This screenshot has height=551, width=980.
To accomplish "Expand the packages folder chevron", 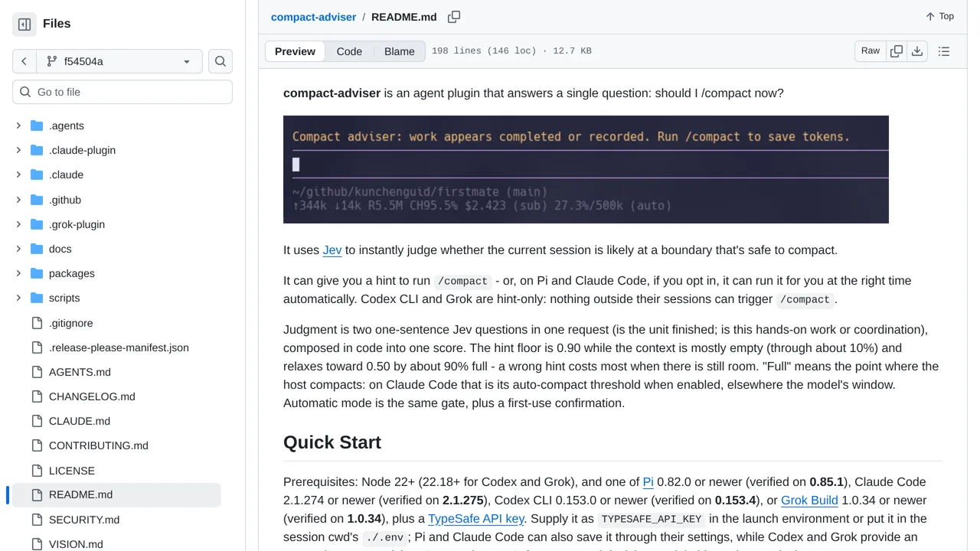I will [18, 273].
